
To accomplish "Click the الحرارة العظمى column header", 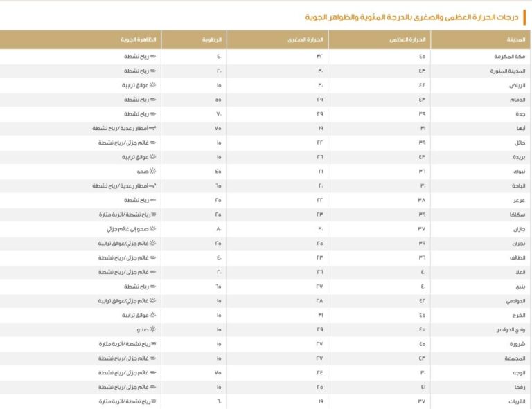I will pos(407,39).
